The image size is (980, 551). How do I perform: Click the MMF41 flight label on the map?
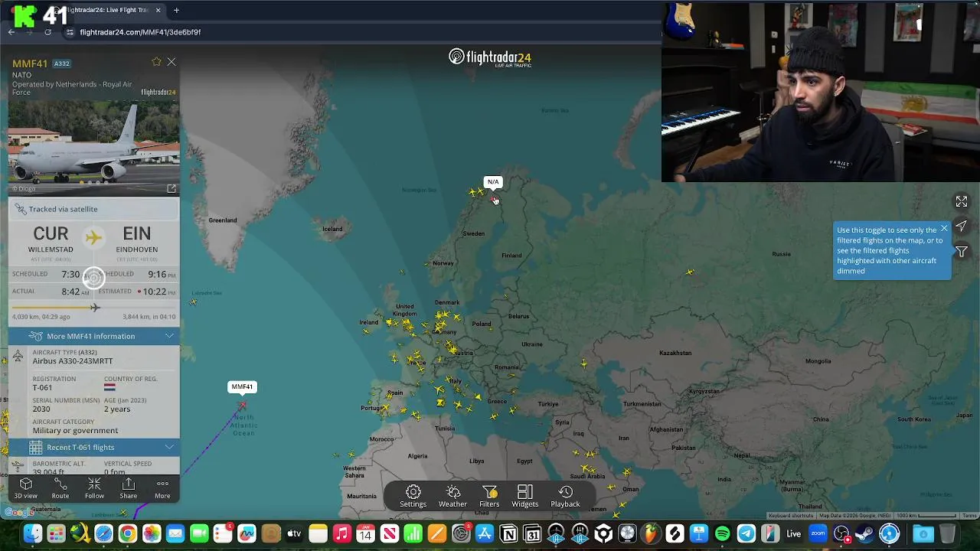(x=242, y=386)
